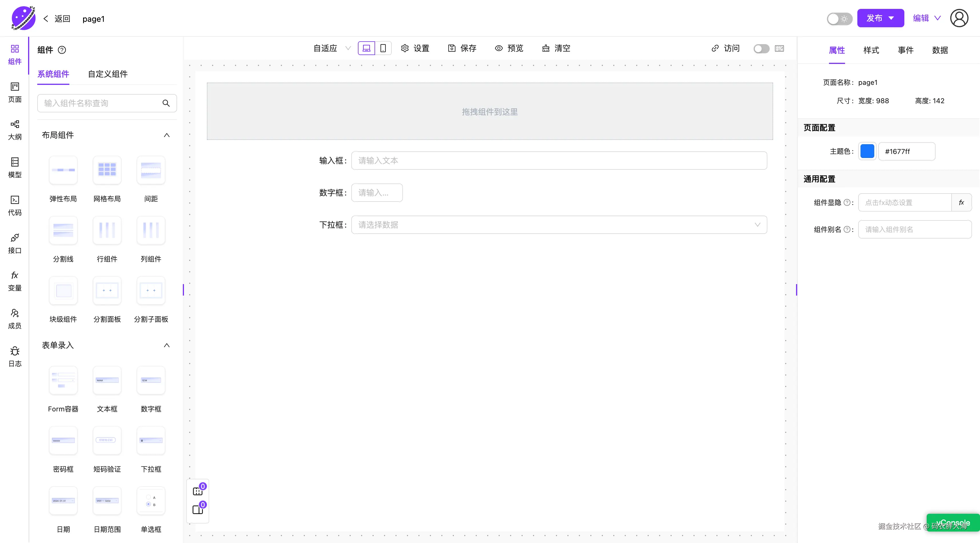This screenshot has width=980, height=543.
Task: Open the 变量 fx variables panel
Action: click(x=15, y=281)
